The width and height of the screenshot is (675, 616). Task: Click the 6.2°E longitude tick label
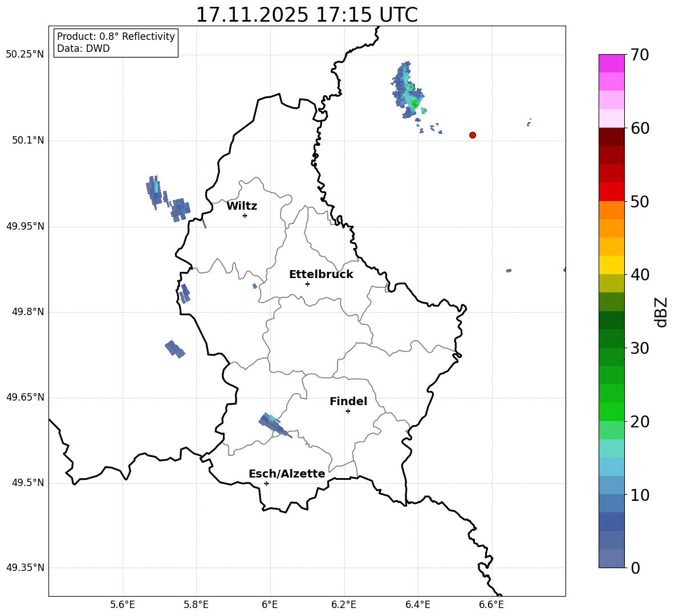[x=344, y=605]
